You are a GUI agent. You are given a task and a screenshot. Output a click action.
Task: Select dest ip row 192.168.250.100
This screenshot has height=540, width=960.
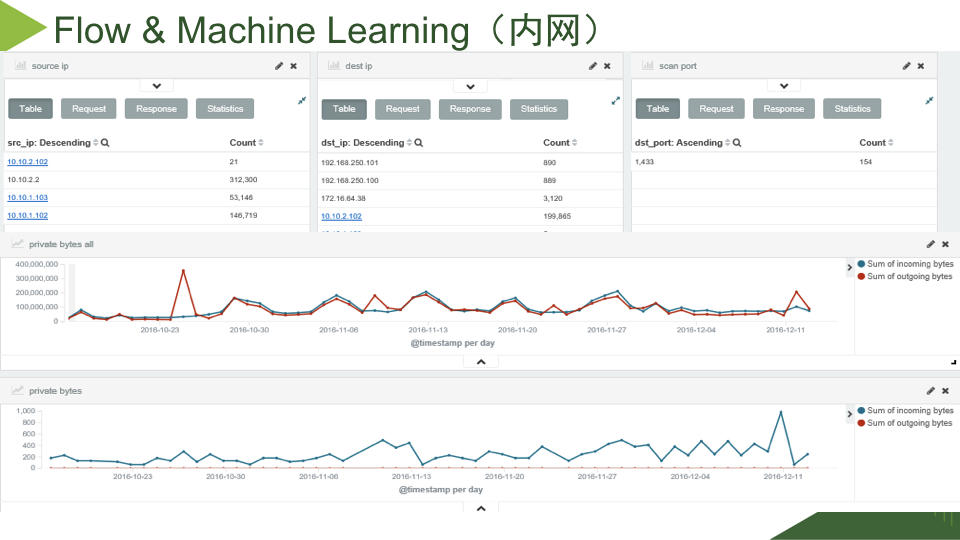(x=470, y=181)
